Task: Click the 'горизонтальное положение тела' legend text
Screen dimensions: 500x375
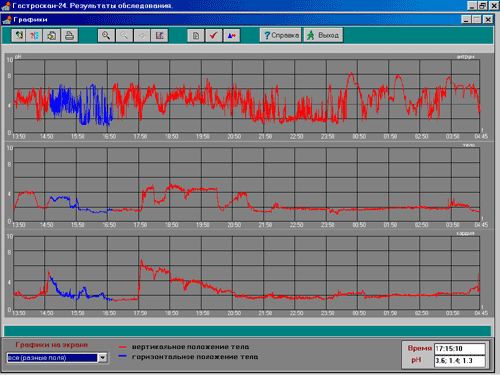Action: (195, 357)
